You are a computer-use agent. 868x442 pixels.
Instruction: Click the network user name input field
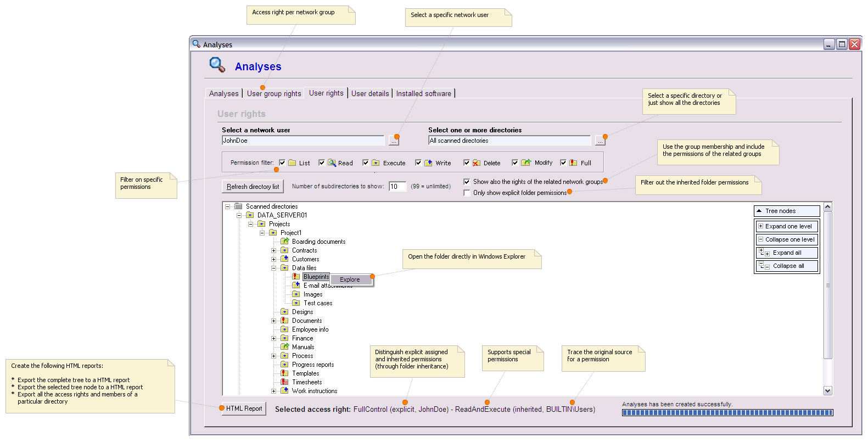pyautogui.click(x=304, y=141)
